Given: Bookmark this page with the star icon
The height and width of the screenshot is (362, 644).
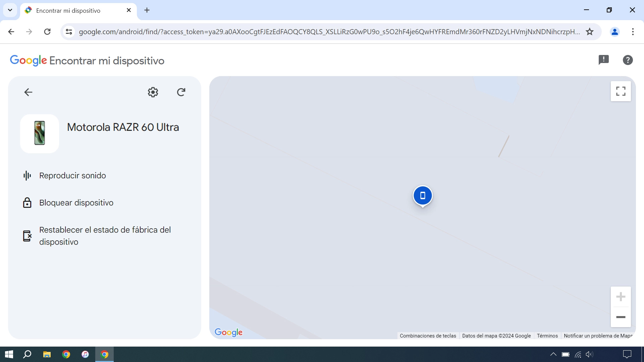Looking at the screenshot, I should (x=590, y=32).
